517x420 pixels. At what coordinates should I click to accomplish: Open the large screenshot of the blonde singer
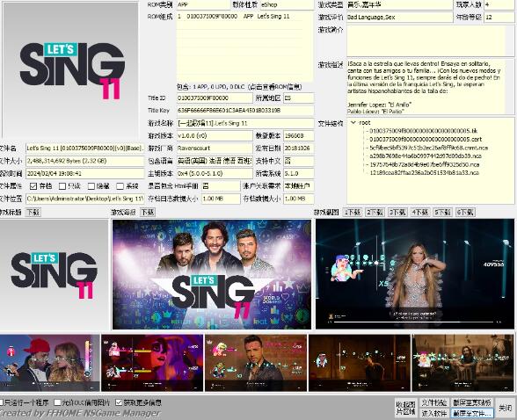[415, 274]
